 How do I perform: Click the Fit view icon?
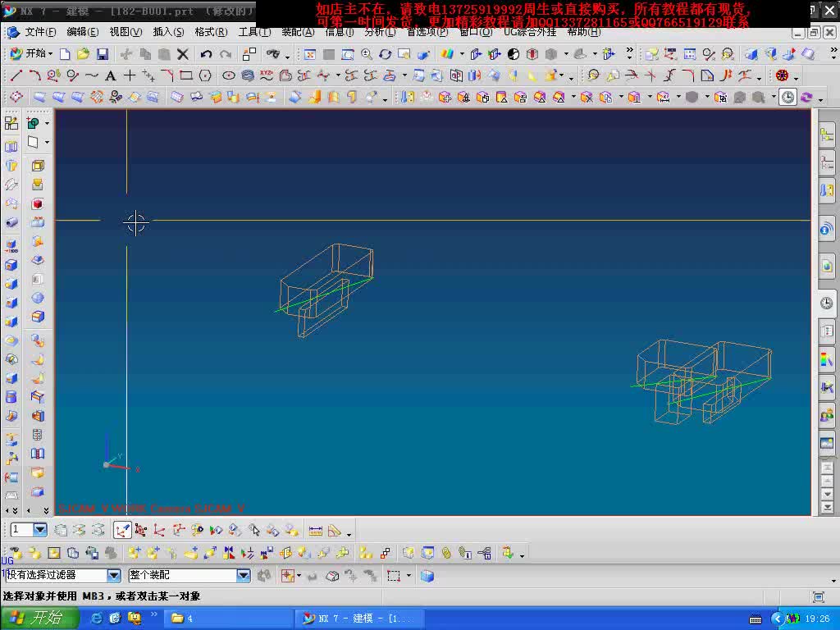pyautogui.click(x=309, y=54)
